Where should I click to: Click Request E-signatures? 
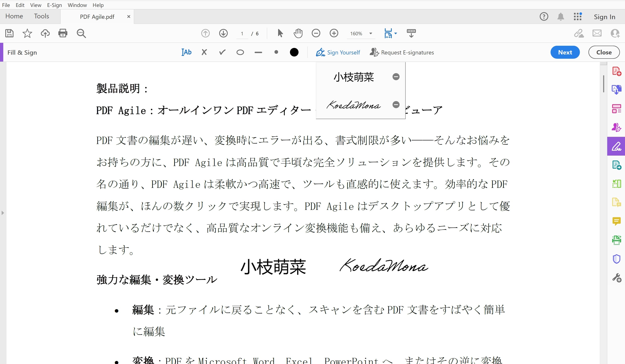pyautogui.click(x=402, y=52)
